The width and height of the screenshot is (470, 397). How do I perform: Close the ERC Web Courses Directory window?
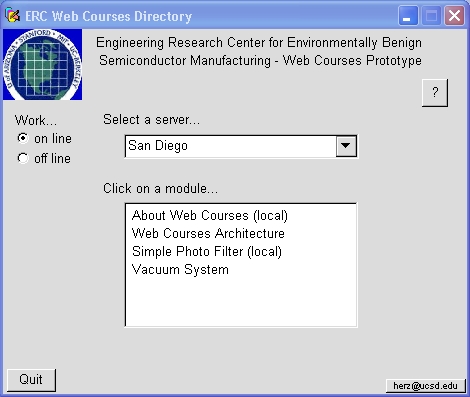[455, 16]
